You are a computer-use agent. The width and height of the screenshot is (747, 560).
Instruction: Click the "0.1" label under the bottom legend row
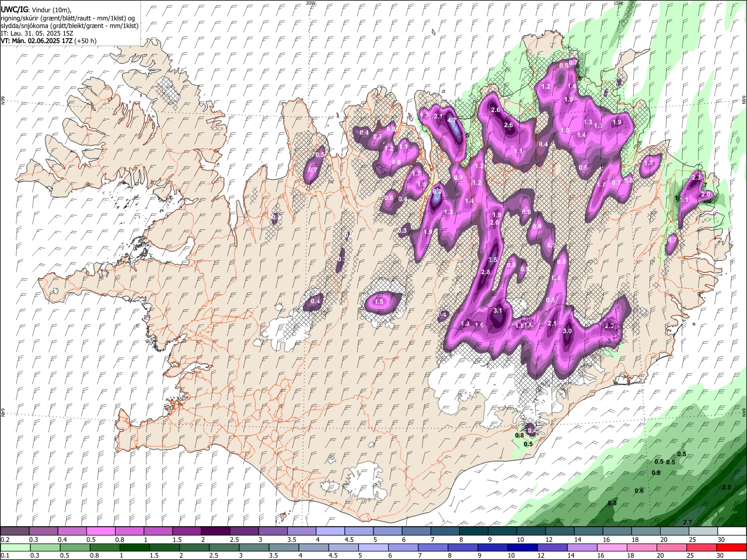5,556
